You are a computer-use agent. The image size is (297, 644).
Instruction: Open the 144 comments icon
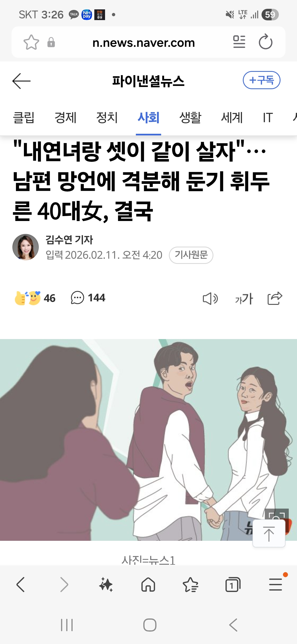point(88,298)
